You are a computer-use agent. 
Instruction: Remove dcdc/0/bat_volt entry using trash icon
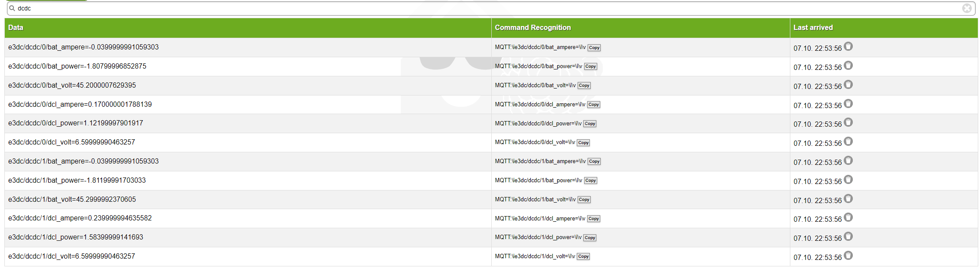pos(848,85)
